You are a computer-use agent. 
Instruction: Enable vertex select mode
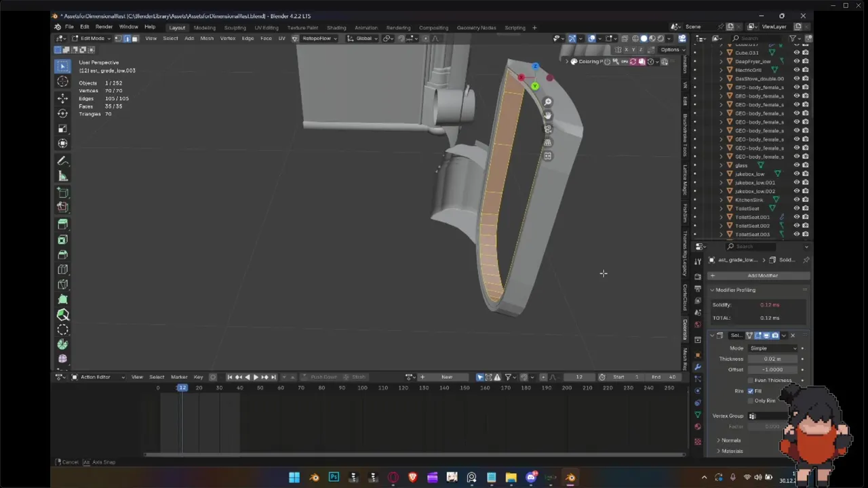point(118,38)
